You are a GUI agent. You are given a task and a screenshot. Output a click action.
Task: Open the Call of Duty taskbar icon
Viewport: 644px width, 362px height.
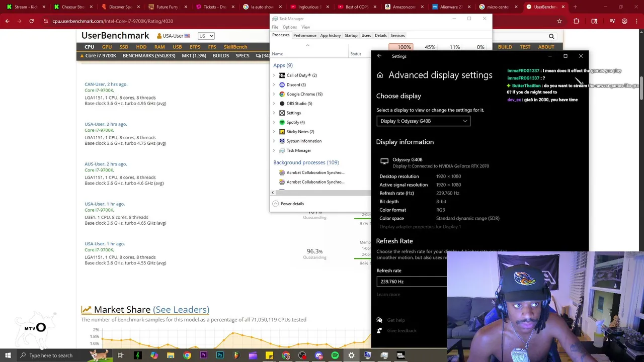tap(400, 355)
